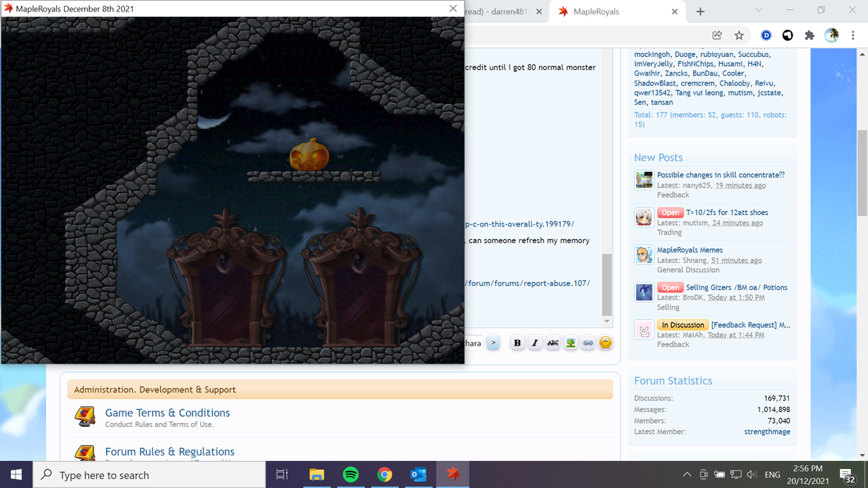The image size is (868, 488).
Task: Toggle italic text in the editor
Action: tap(535, 343)
